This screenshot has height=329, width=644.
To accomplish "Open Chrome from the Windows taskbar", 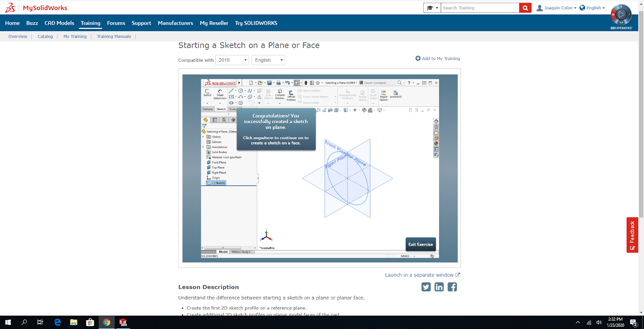I will click(107, 322).
